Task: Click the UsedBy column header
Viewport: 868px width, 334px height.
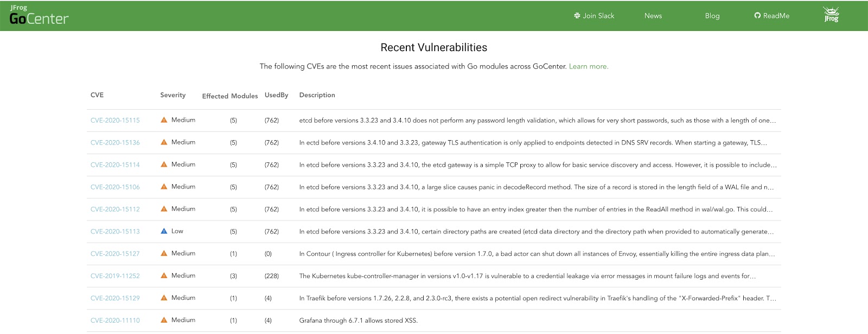Action: tap(276, 95)
